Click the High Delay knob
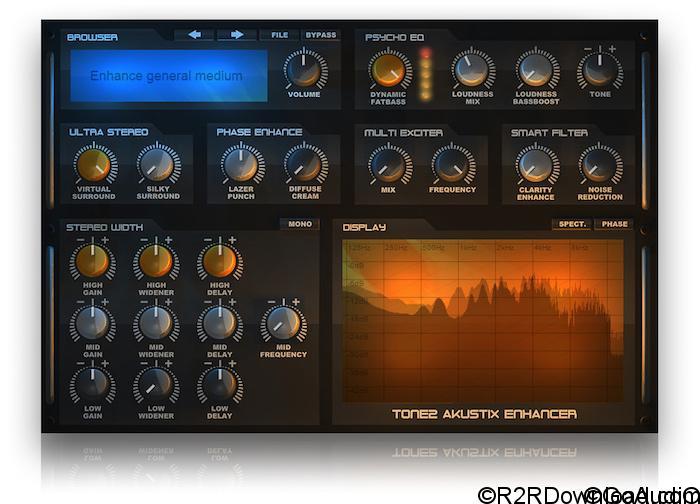This screenshot has width=700, height=504. click(220, 260)
